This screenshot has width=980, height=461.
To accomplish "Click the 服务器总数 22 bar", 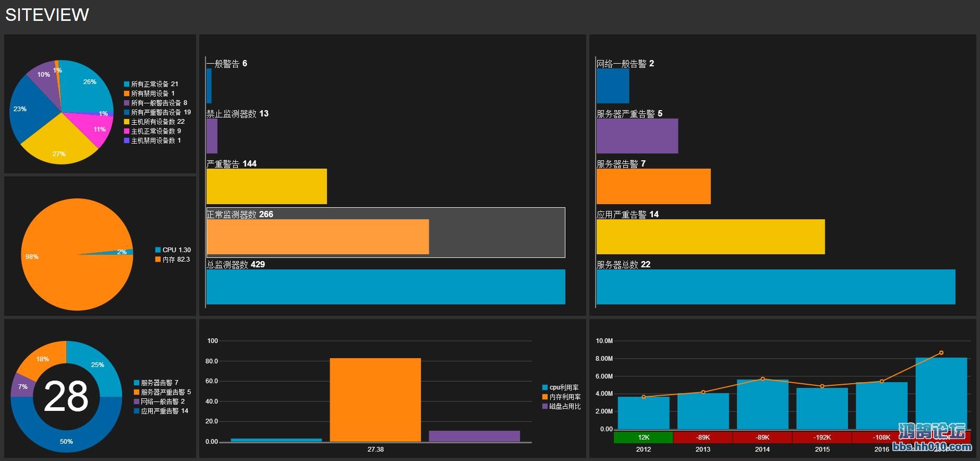I will 776,287.
